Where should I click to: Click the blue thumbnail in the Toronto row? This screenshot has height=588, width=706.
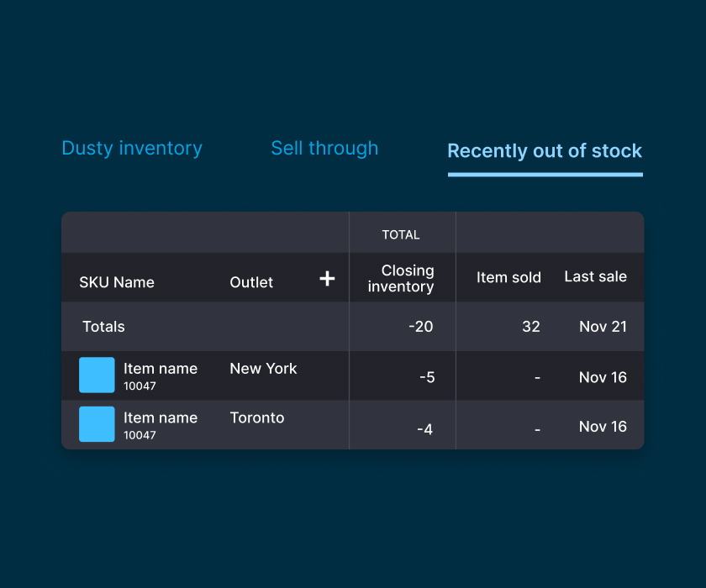(x=97, y=424)
